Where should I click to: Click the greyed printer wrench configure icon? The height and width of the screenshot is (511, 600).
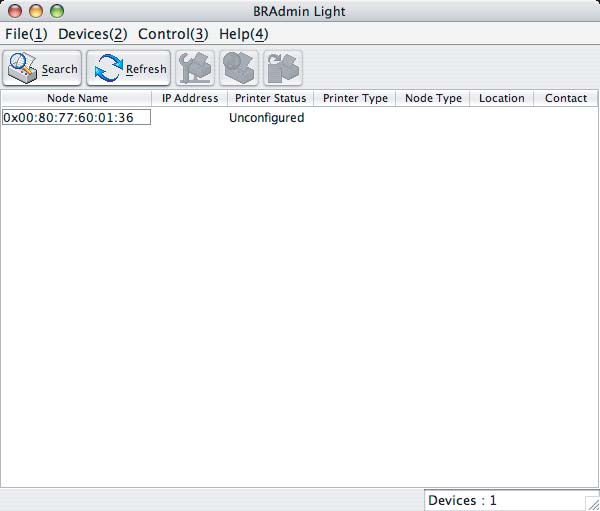[x=195, y=68]
